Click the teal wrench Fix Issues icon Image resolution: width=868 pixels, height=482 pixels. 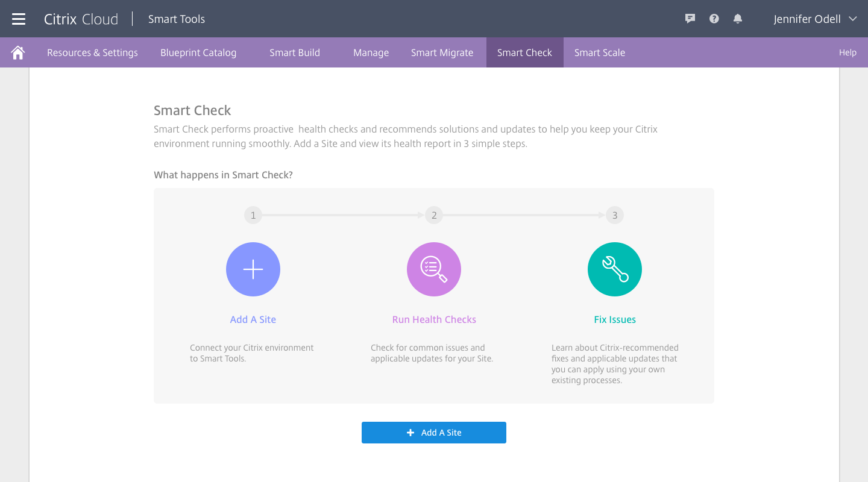point(615,269)
